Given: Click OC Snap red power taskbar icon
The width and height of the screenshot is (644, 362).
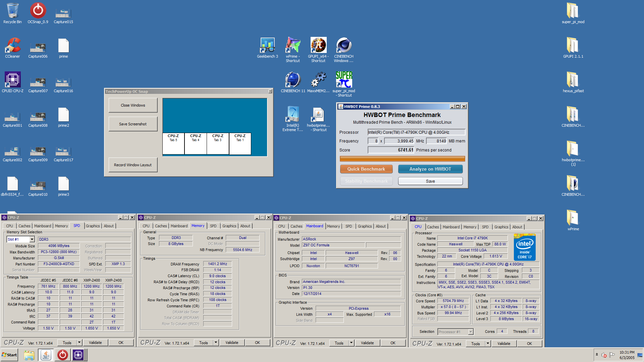Looking at the screenshot, I should (x=62, y=355).
